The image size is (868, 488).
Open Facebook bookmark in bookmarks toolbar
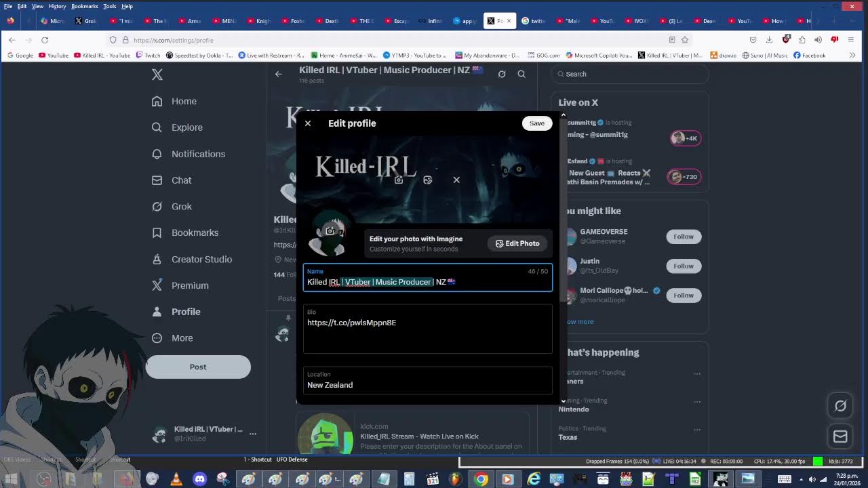810,56
